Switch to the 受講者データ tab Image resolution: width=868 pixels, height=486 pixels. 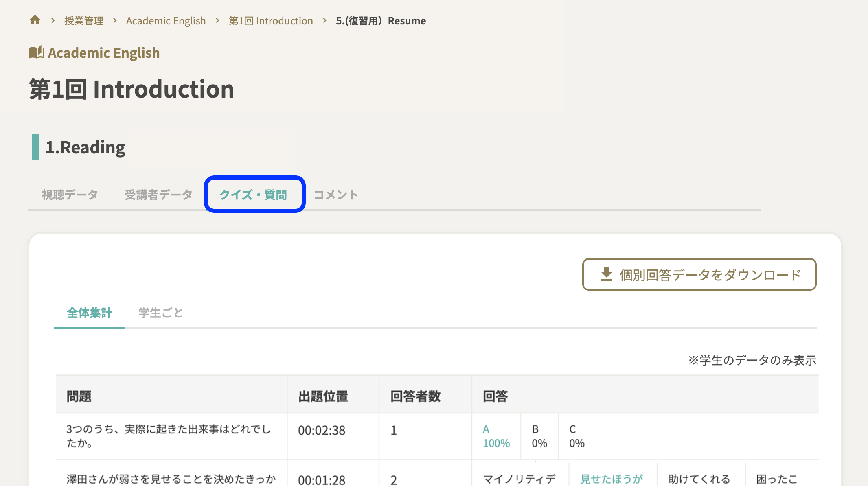coord(158,195)
